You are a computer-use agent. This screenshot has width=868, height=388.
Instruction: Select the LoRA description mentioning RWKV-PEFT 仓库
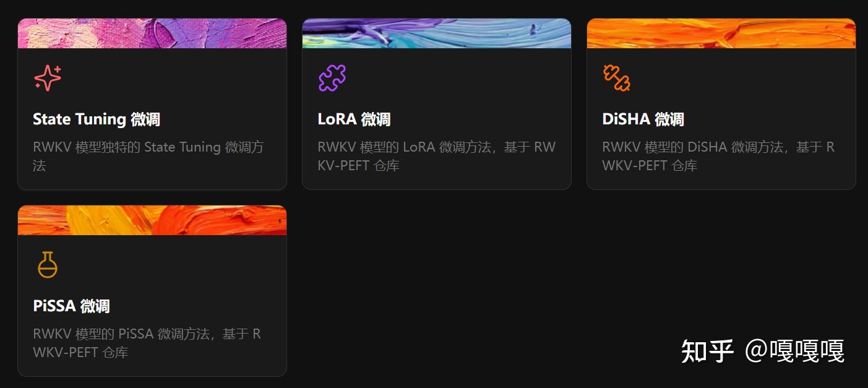437,156
